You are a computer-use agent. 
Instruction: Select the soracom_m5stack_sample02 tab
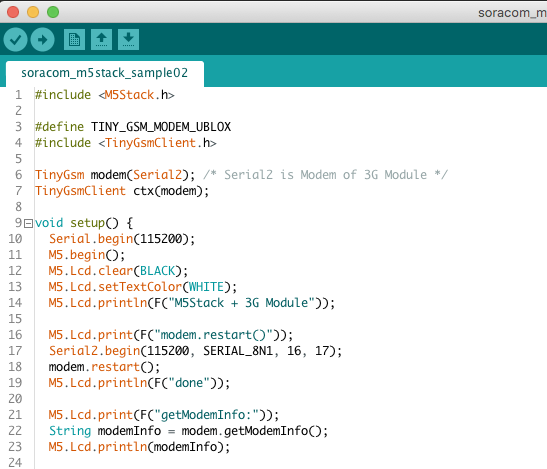click(105, 73)
